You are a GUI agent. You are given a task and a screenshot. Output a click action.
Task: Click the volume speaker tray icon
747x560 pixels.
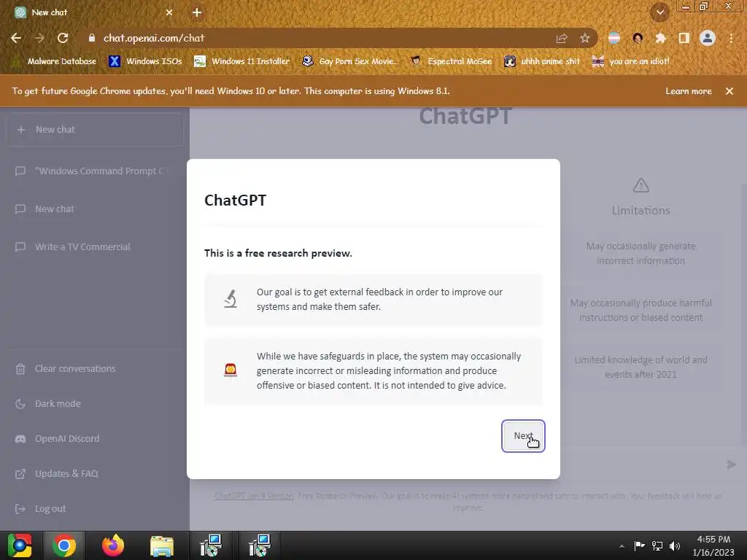675,545
